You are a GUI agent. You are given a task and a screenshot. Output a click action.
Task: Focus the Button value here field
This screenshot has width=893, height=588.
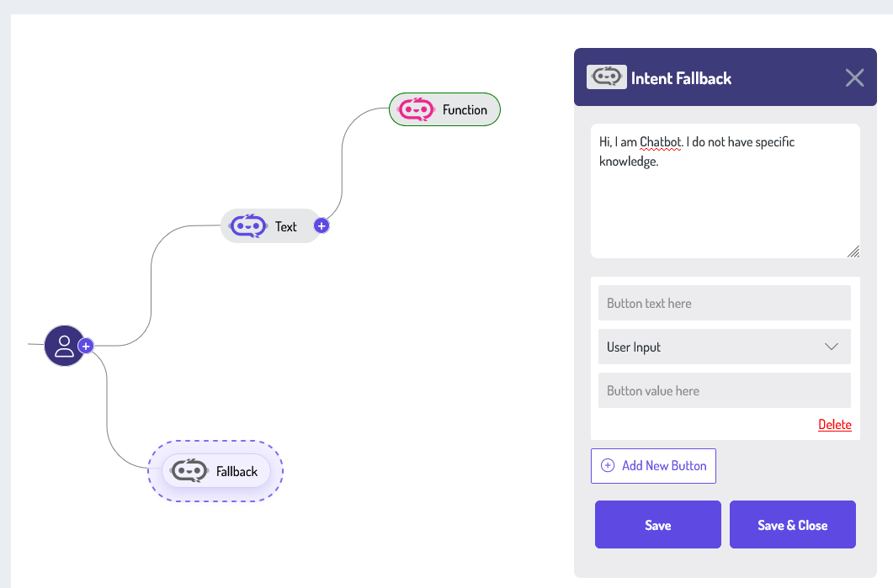(724, 390)
